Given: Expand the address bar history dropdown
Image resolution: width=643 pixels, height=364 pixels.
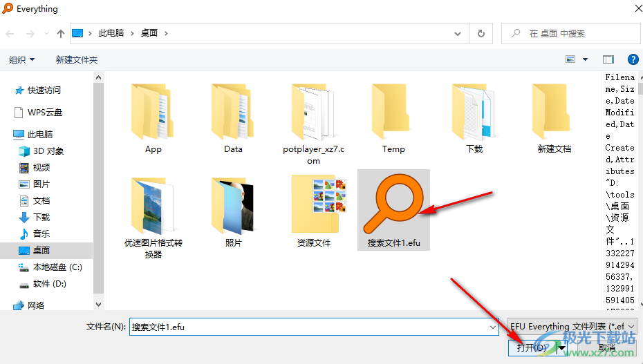Looking at the screenshot, I should (458, 34).
